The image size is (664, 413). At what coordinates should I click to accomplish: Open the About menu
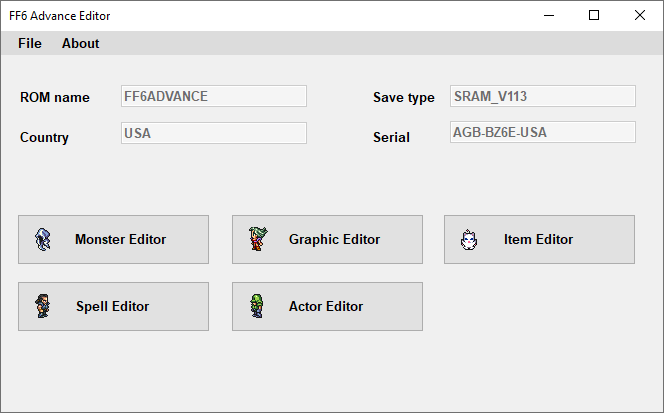click(80, 43)
